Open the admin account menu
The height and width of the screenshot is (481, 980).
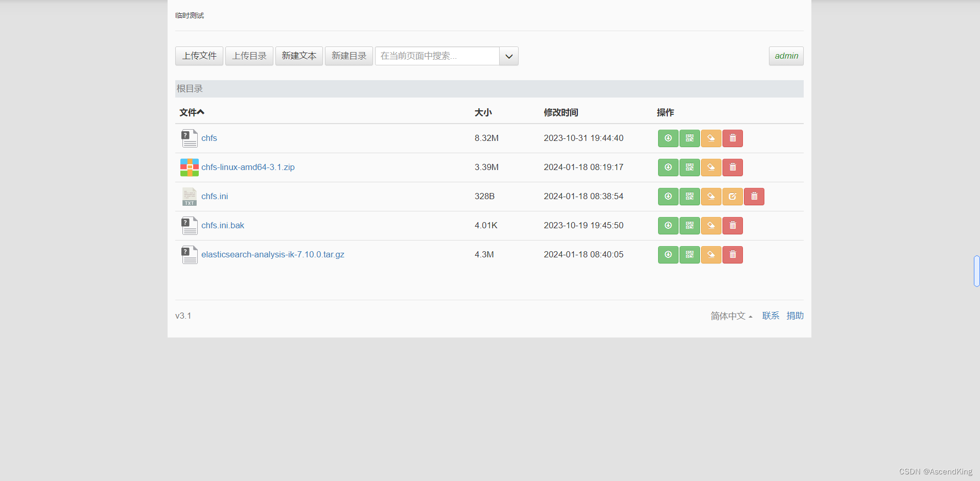pyautogui.click(x=785, y=56)
